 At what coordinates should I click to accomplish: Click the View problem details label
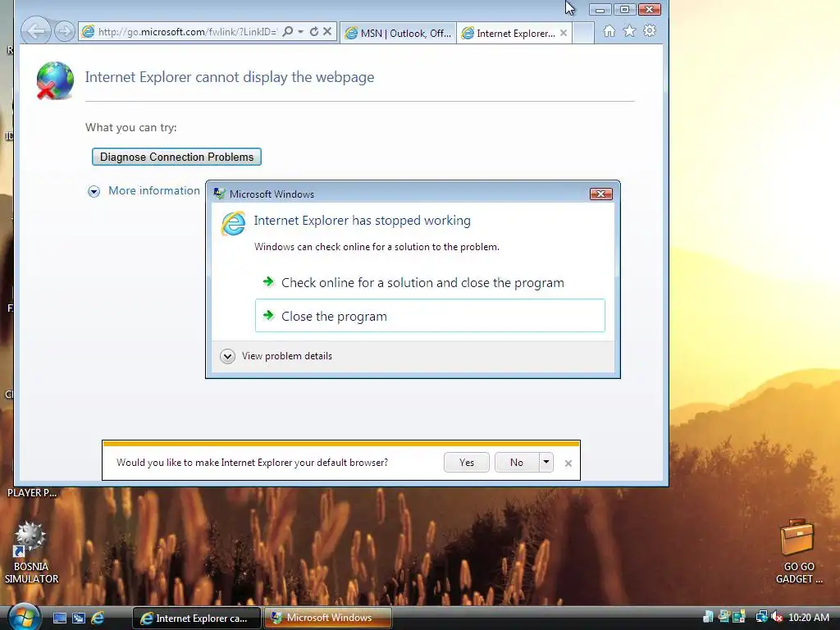[x=286, y=356]
